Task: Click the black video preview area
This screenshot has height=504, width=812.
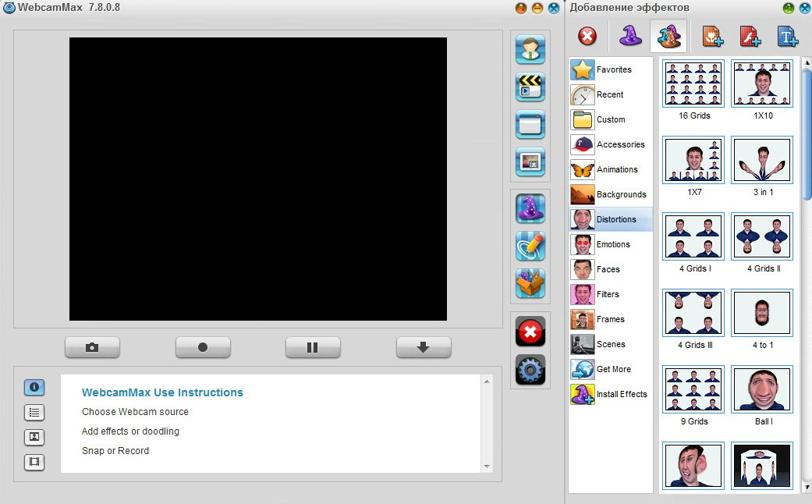Action: click(x=258, y=179)
